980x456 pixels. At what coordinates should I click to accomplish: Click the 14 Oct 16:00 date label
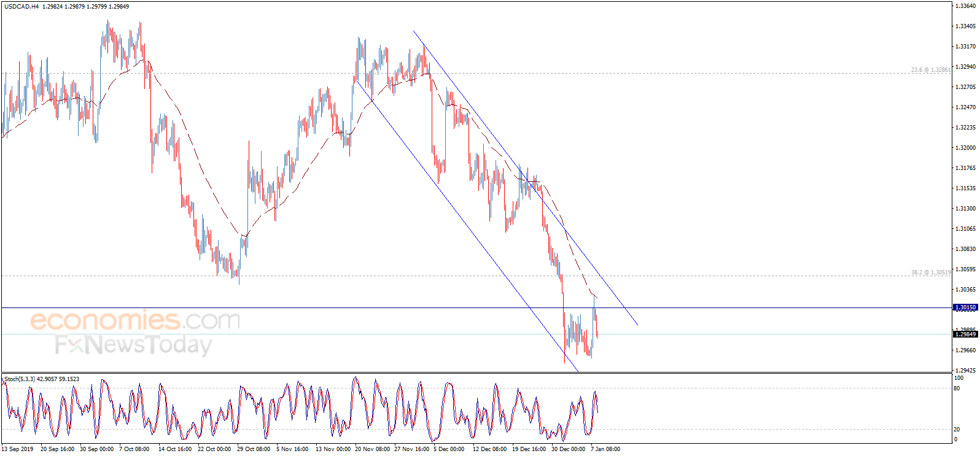coord(175,449)
